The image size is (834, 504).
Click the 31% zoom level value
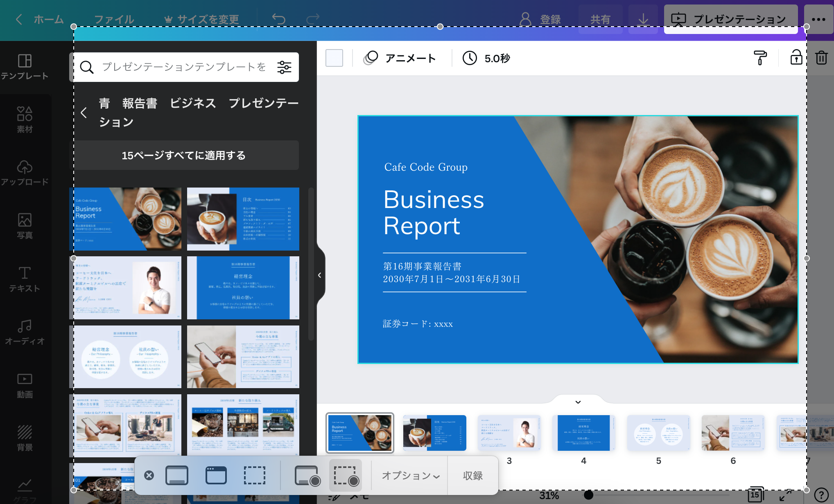click(549, 495)
